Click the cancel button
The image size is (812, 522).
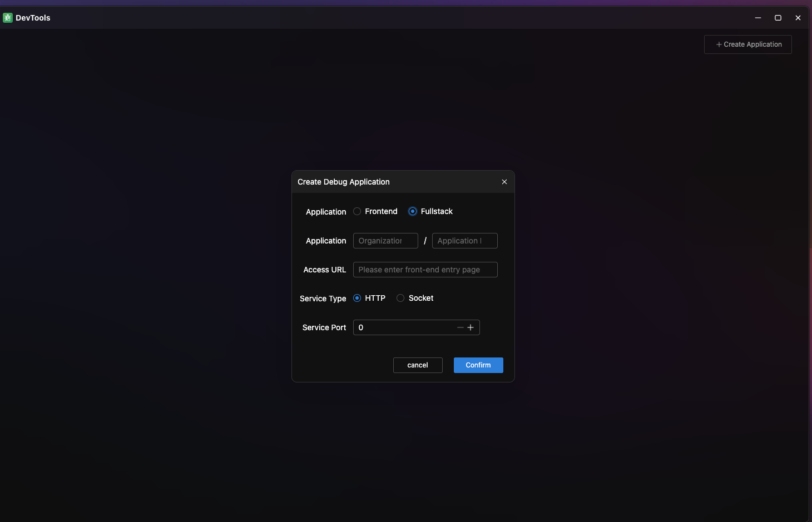coord(418,365)
